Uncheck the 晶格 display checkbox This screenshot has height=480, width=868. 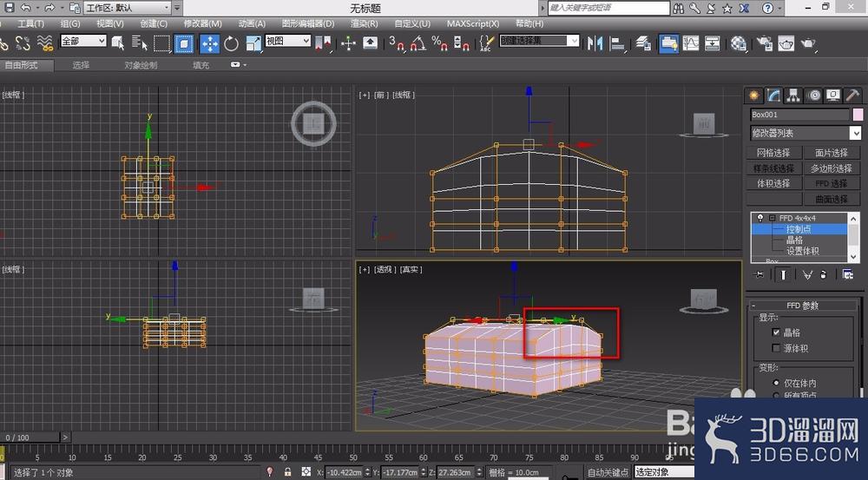[776, 332]
